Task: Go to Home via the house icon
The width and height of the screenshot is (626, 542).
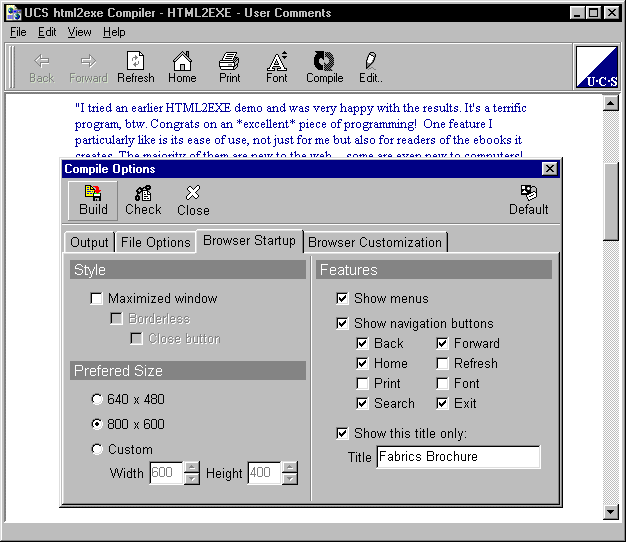Action: pyautogui.click(x=182, y=61)
